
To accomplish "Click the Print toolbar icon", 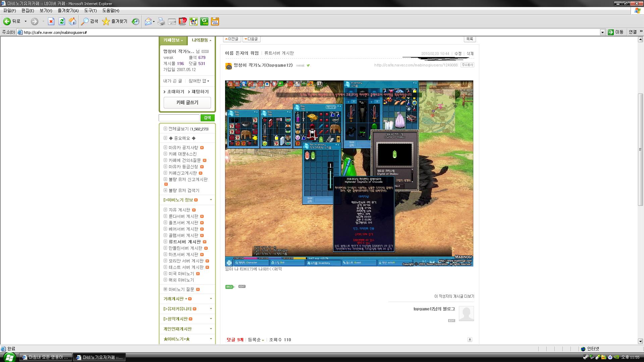I will [x=161, y=21].
